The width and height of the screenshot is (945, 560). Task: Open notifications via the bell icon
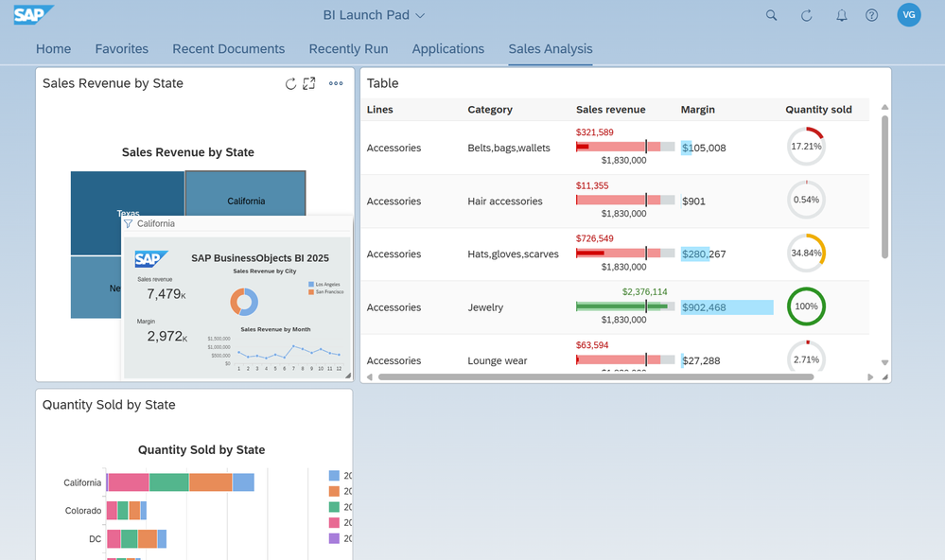point(840,15)
